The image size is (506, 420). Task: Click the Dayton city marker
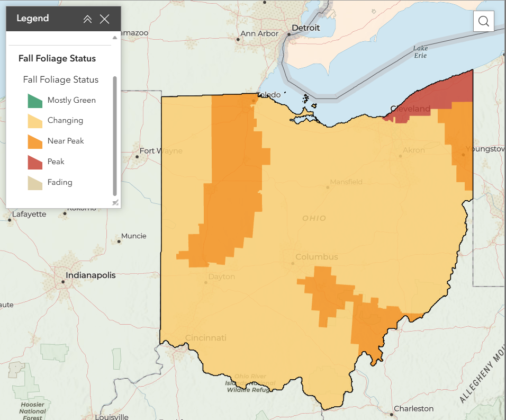click(206, 282)
